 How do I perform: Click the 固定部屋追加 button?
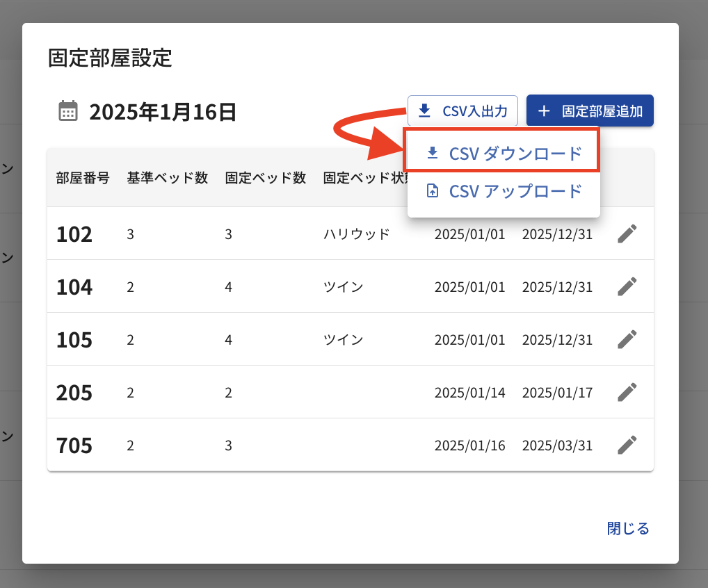pyautogui.click(x=590, y=111)
